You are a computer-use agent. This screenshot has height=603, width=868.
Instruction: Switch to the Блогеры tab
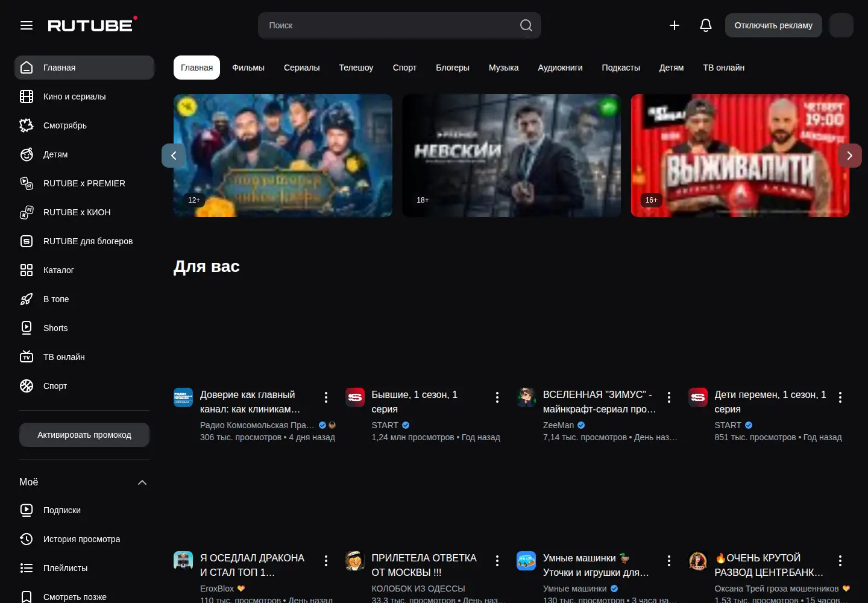(x=453, y=68)
